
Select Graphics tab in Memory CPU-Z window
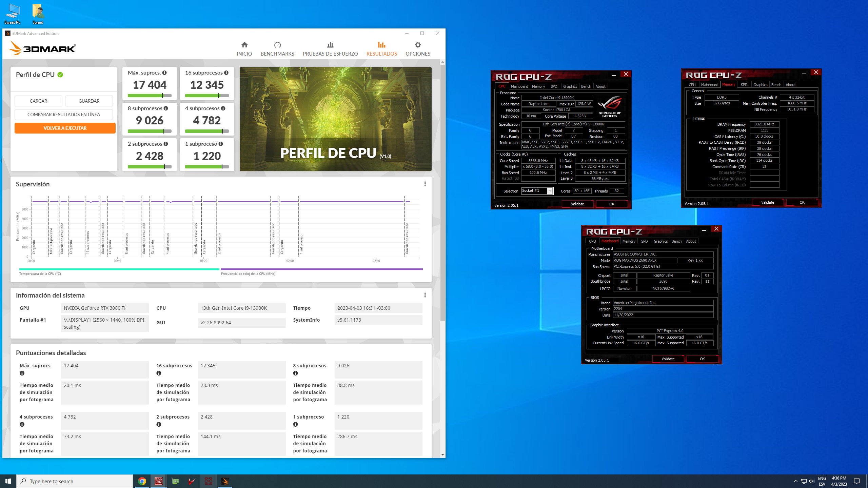tap(760, 85)
